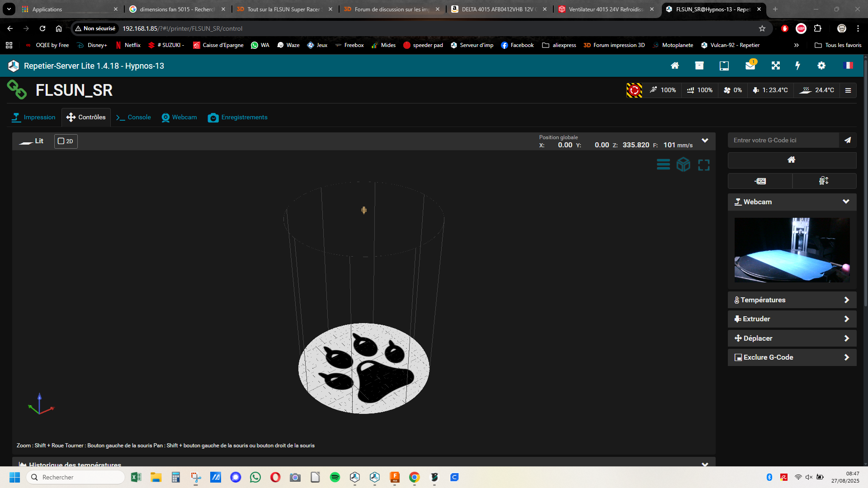Focus the G-Code input field
This screenshot has height=488, width=868.
(783, 140)
